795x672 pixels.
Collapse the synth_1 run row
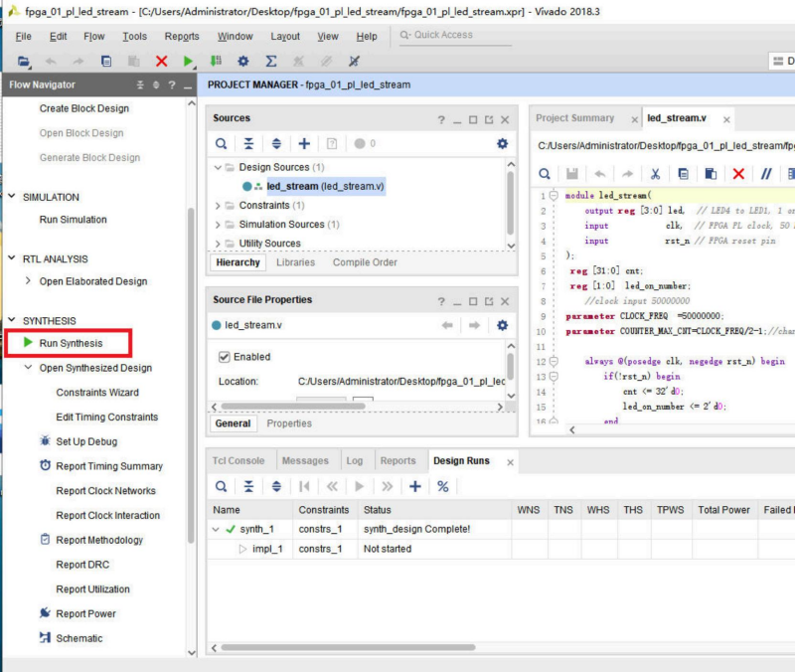click(x=217, y=530)
